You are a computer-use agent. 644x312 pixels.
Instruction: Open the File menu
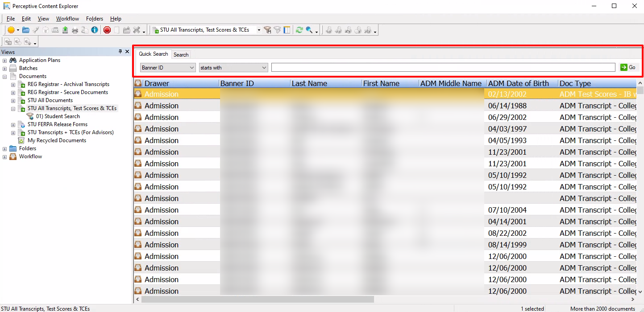point(11,19)
